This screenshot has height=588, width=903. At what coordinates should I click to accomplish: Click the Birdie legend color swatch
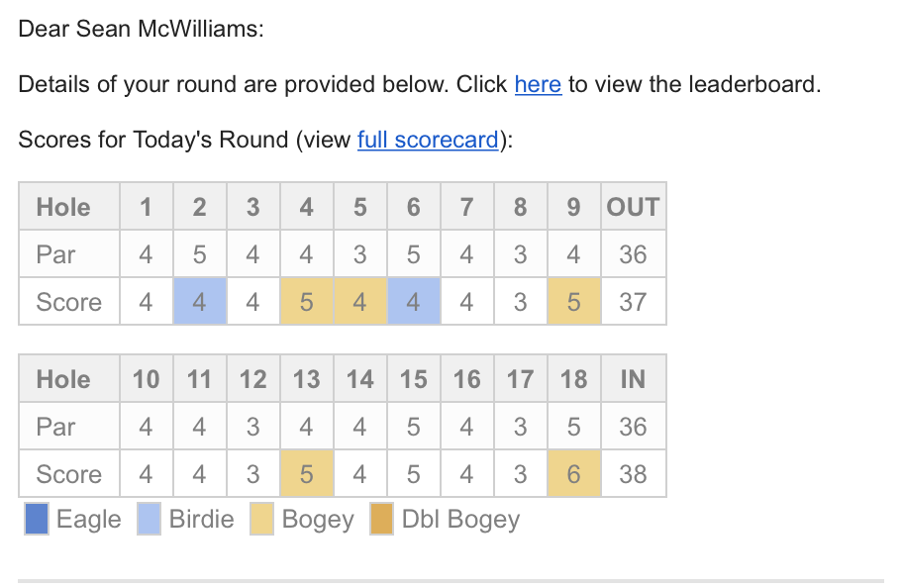[149, 520]
